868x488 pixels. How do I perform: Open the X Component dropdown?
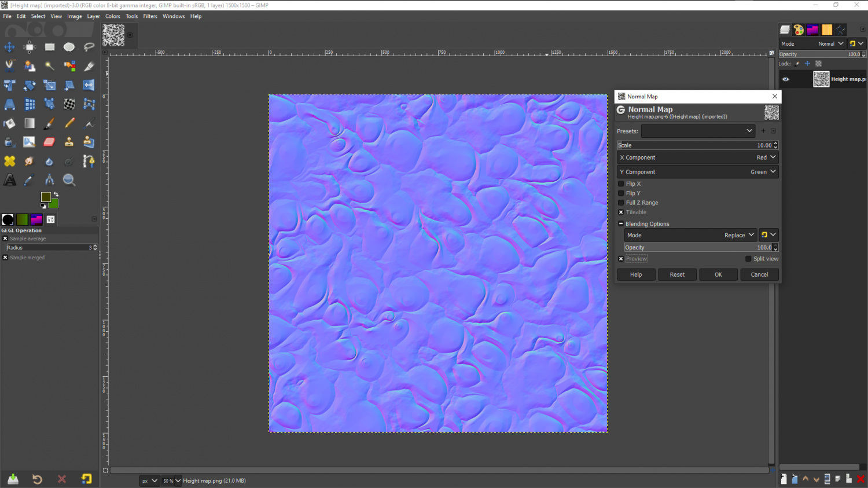pyautogui.click(x=698, y=157)
